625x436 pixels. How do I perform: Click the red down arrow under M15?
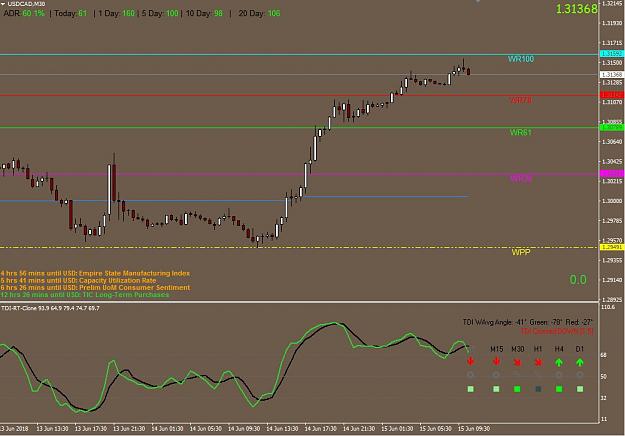coord(496,361)
